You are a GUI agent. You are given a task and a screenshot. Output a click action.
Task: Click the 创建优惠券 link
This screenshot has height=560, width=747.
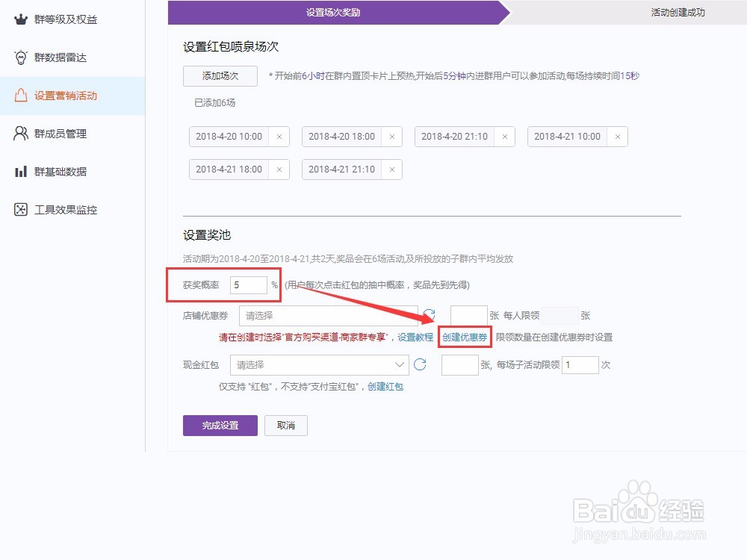[465, 337]
